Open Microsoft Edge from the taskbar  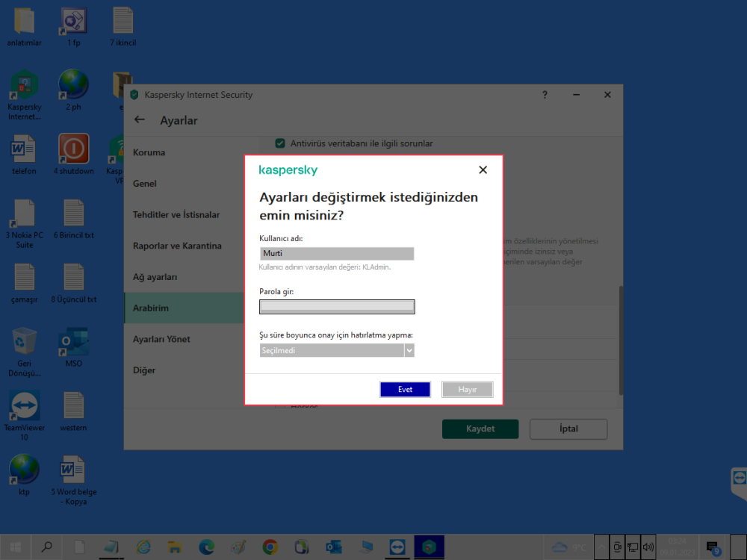coord(206,547)
